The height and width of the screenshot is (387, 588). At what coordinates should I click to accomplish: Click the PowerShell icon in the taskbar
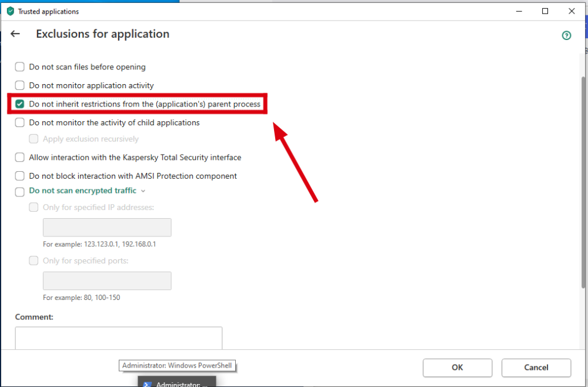148,385
